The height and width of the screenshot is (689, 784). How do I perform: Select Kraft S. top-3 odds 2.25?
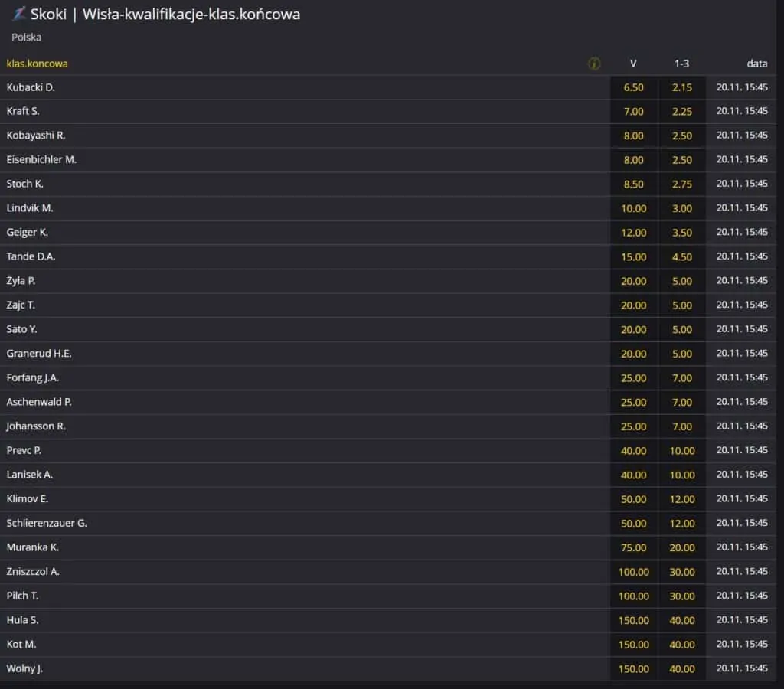pos(682,112)
